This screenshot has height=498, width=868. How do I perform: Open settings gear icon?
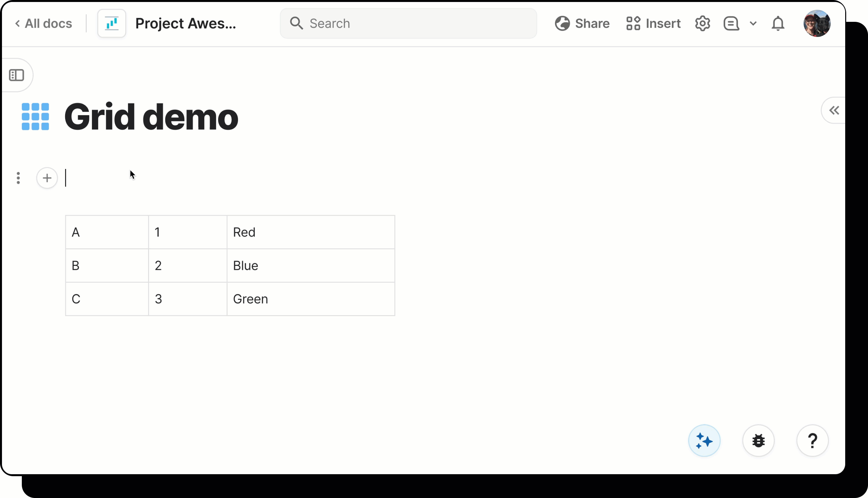pyautogui.click(x=702, y=23)
